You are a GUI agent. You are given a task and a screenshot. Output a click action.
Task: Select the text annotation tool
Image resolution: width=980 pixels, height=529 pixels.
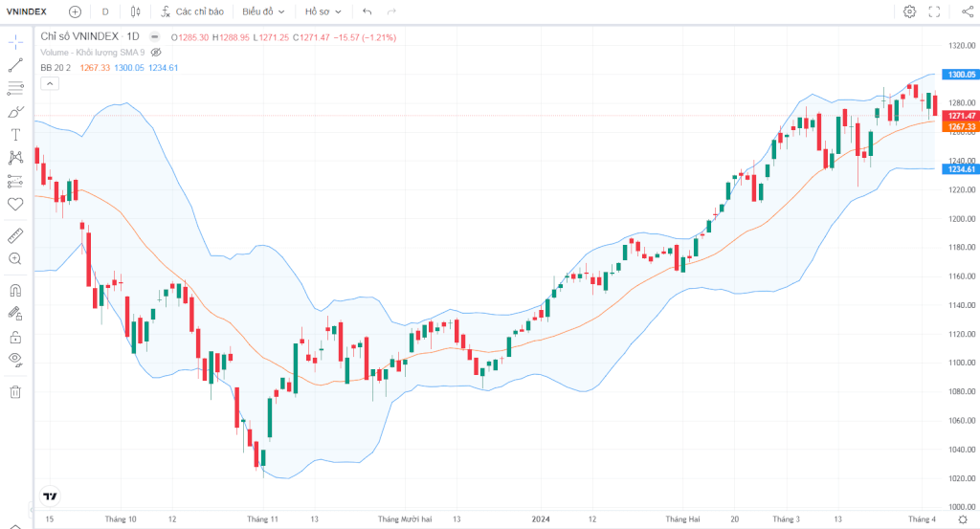[x=15, y=135]
